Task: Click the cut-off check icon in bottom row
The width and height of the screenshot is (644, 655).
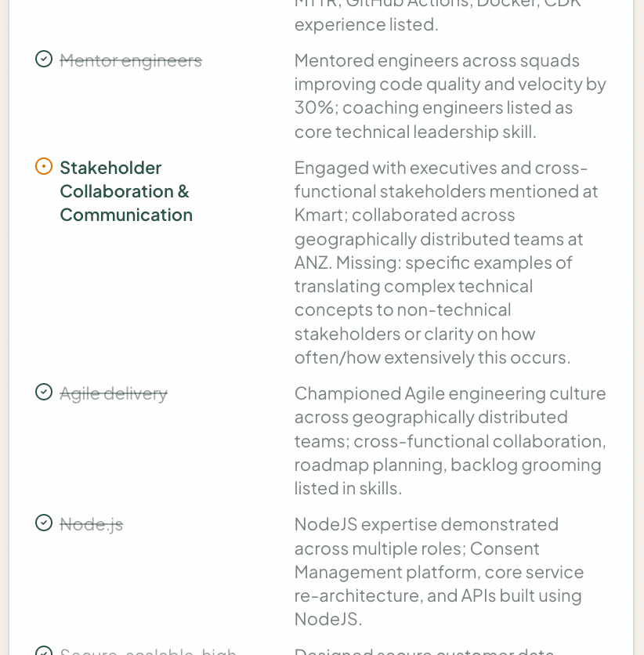Action: (x=44, y=651)
